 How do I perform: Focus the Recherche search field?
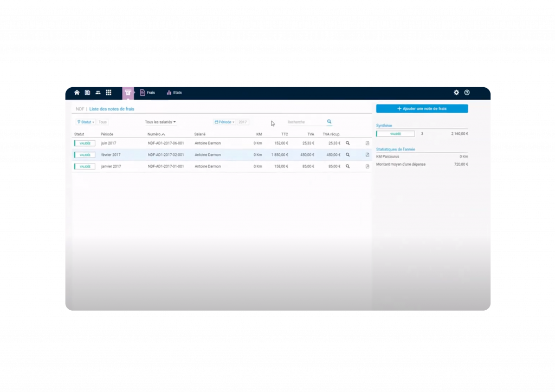305,122
